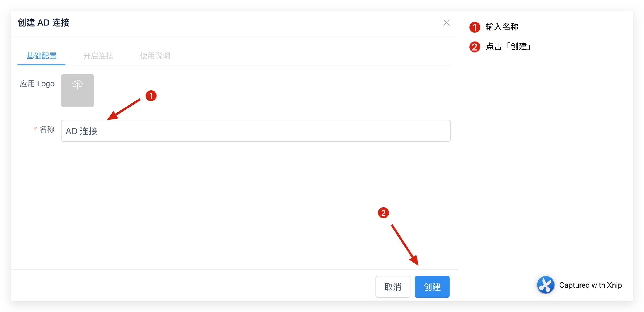The width and height of the screenshot is (644, 312).
Task: Click red marker 1 above the name field
Action: click(x=151, y=96)
